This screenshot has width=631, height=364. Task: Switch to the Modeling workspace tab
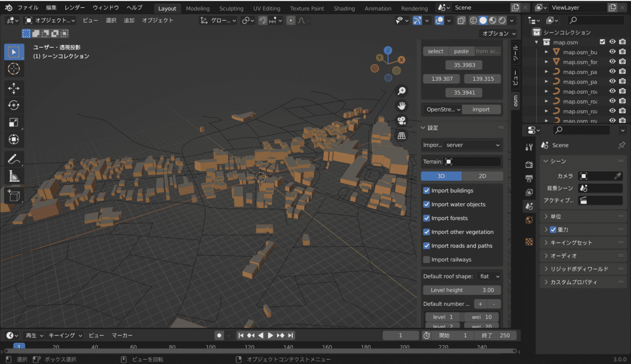click(x=198, y=8)
